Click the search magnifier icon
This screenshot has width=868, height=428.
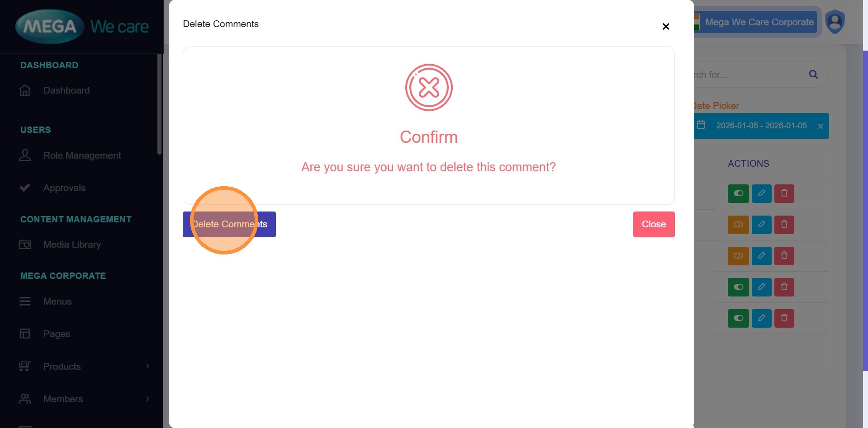pos(813,75)
